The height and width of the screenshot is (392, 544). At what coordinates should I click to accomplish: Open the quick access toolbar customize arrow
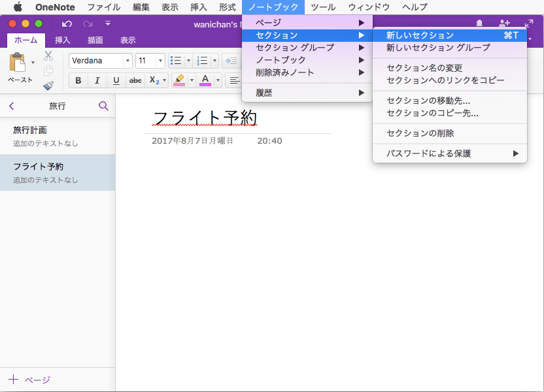[x=108, y=24]
